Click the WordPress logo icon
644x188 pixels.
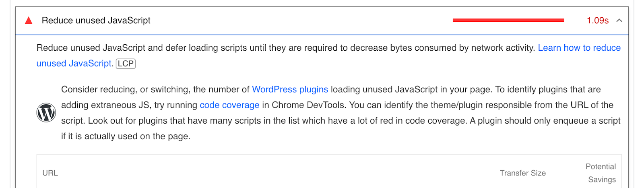tap(46, 113)
